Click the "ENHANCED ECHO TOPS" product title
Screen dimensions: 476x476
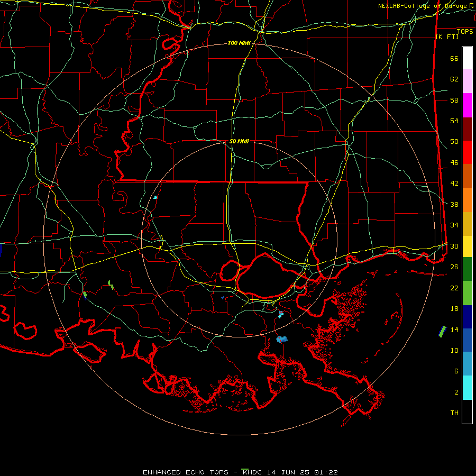point(186,472)
